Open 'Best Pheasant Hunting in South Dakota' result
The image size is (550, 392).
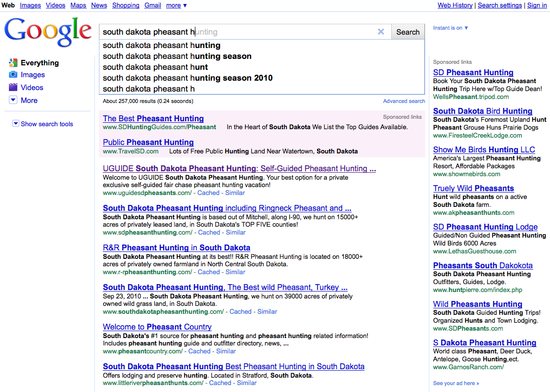coord(234,366)
